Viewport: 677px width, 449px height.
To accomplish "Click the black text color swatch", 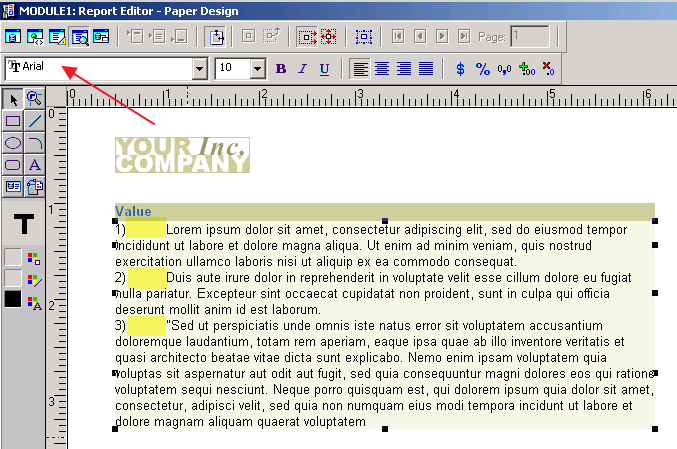I will click(x=13, y=299).
